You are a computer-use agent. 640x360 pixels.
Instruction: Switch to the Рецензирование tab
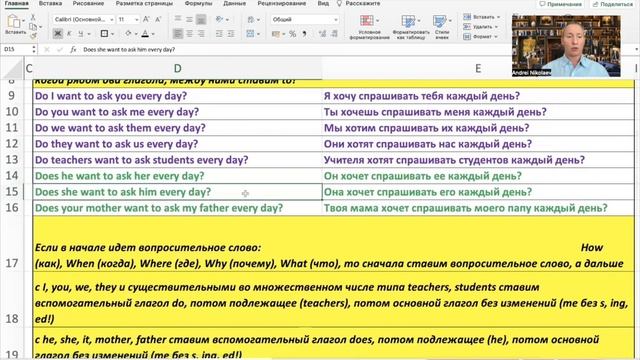[x=282, y=3]
